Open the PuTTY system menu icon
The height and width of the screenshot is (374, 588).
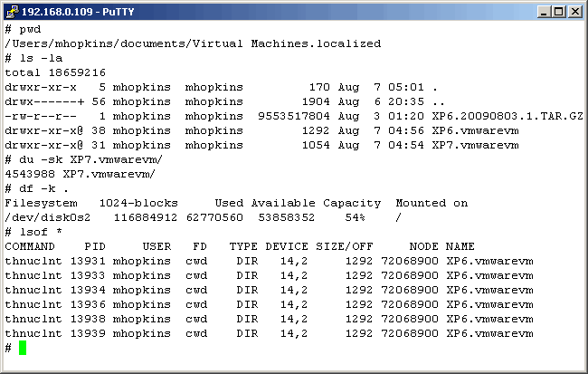(12, 11)
